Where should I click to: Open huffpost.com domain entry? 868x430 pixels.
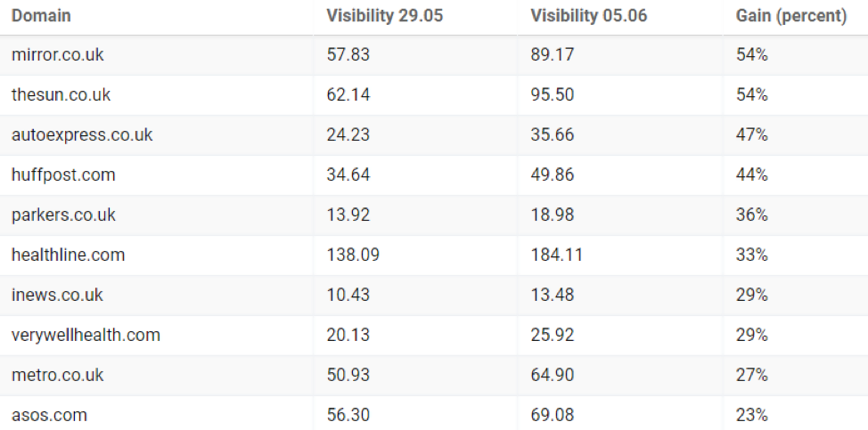[63, 175]
